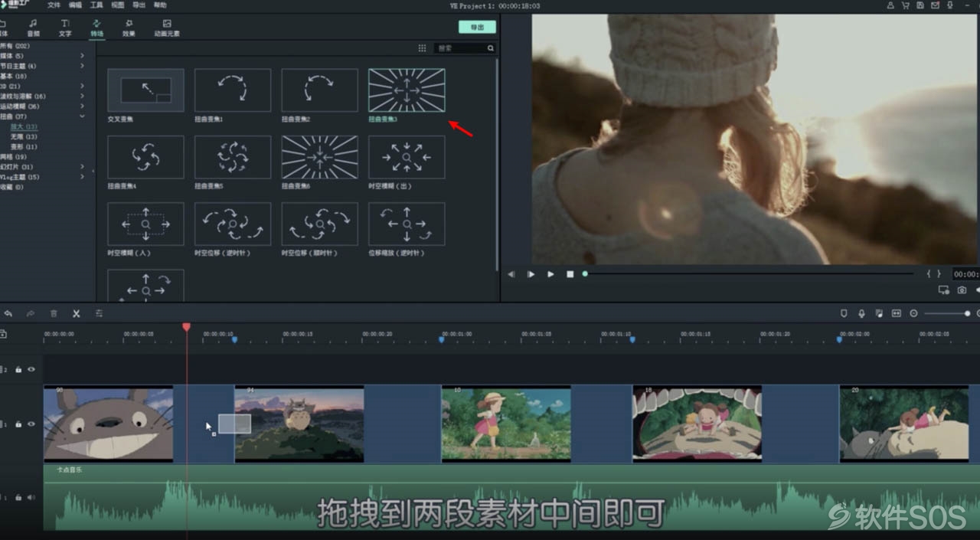Select the 交叉变焦 transition thumbnail
Viewport: 980px width, 540px height.
click(x=145, y=90)
